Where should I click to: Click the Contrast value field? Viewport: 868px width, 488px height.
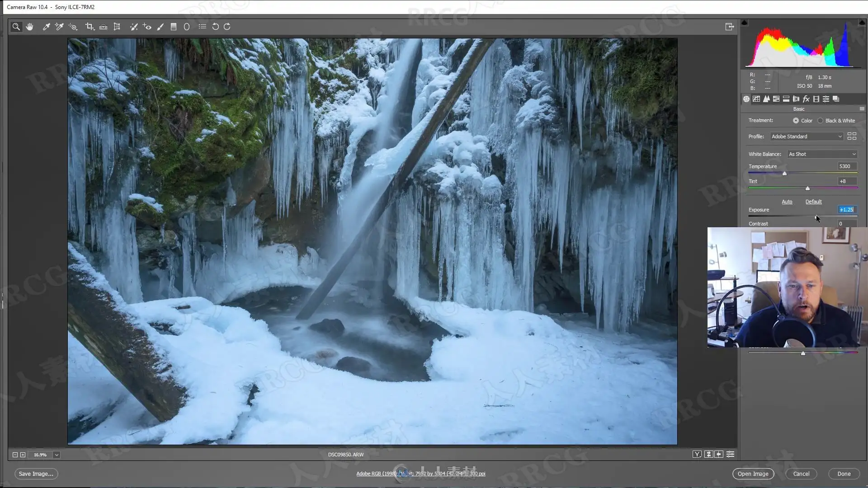(847, 224)
